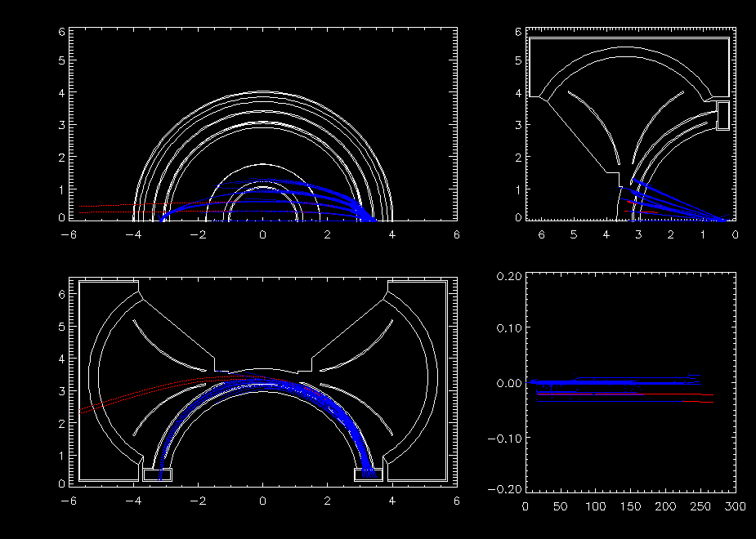This screenshot has height=539, width=756.
Task: Click the small rectangular box in top-right plot
Action: [x=722, y=116]
